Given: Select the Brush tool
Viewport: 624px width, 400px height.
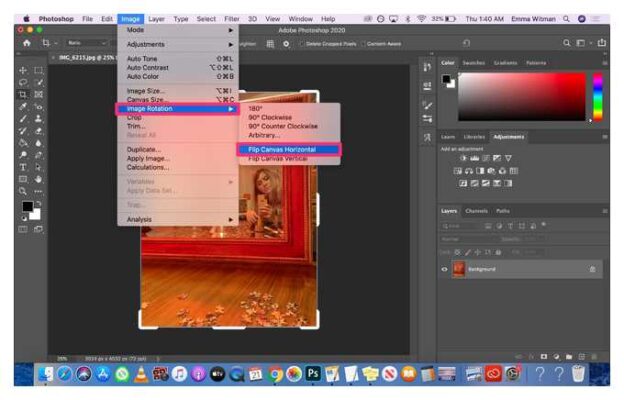Looking at the screenshot, I should (23, 119).
